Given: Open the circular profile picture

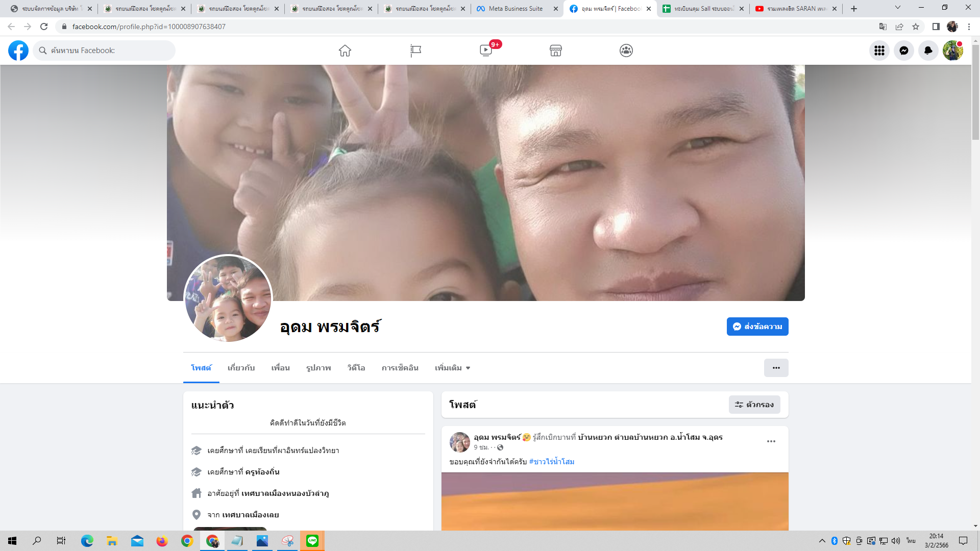Looking at the screenshot, I should point(228,299).
